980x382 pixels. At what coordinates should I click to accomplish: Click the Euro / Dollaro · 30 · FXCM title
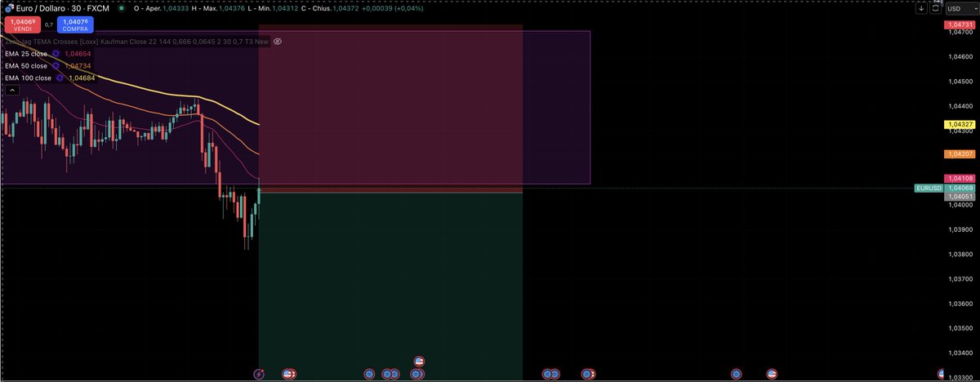coord(61,8)
